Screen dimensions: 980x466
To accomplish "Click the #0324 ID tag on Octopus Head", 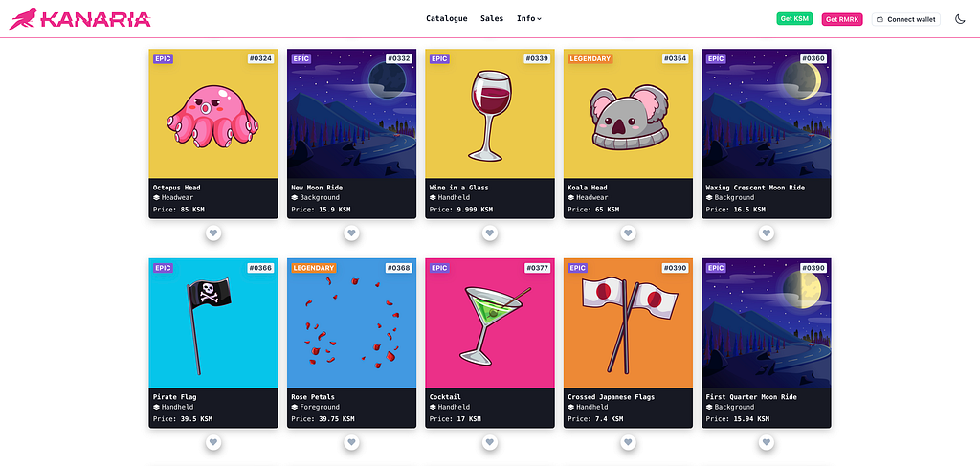I will coord(260,58).
